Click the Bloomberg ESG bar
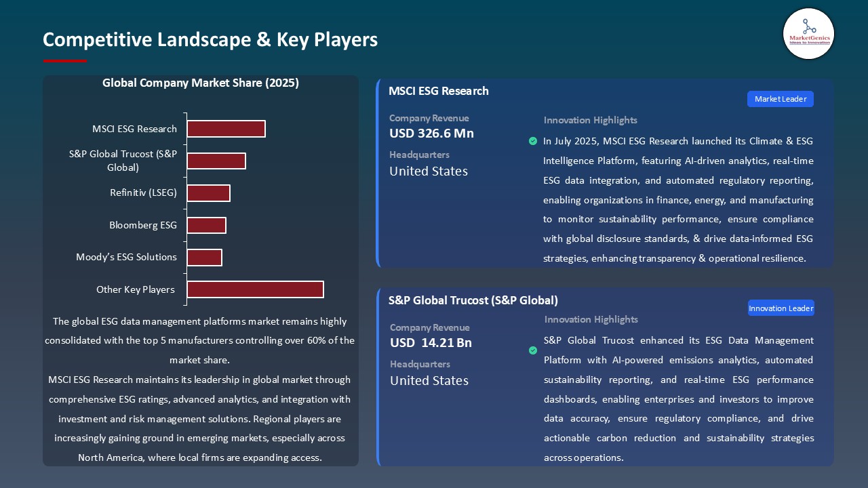This screenshot has height=488, width=868. (207, 225)
